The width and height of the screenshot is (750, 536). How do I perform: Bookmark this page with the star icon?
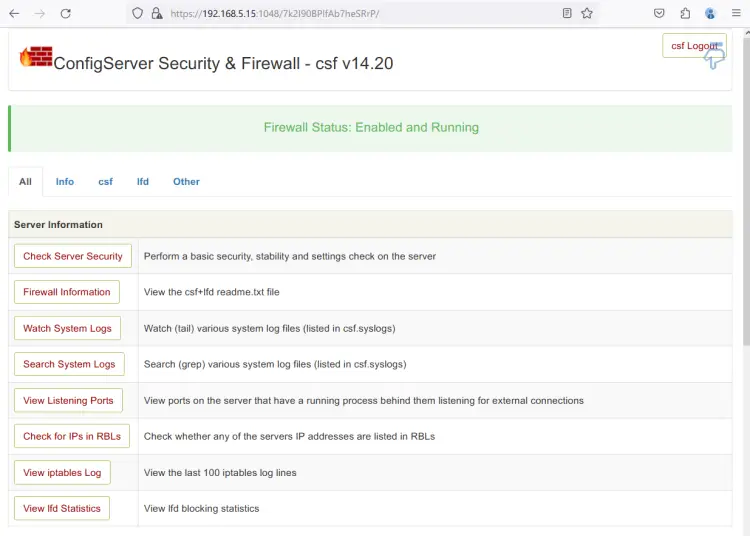pos(587,14)
